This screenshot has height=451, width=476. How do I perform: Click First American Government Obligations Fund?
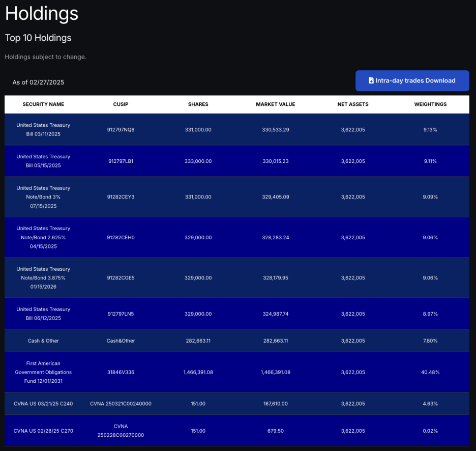(x=43, y=372)
